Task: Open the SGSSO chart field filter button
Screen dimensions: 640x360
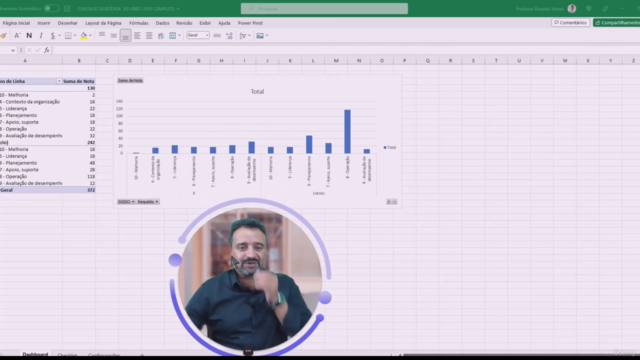Action: tap(126, 202)
